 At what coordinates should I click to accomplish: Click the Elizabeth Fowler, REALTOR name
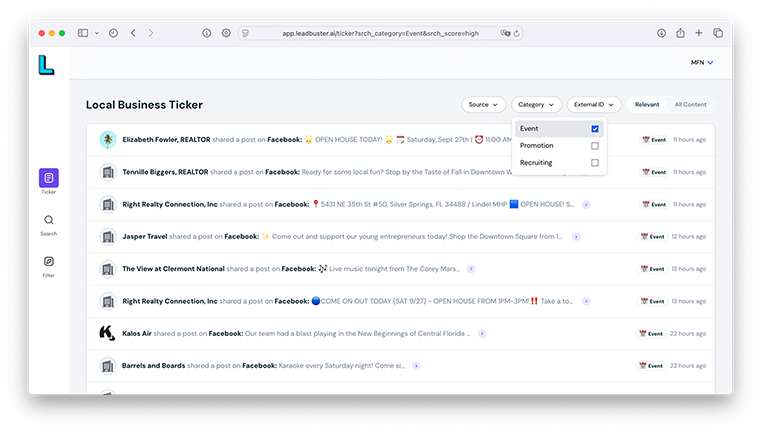[x=166, y=140]
